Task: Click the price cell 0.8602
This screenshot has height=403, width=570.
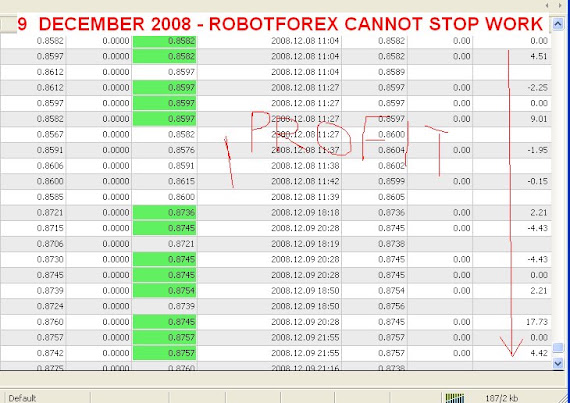Action: (392, 166)
